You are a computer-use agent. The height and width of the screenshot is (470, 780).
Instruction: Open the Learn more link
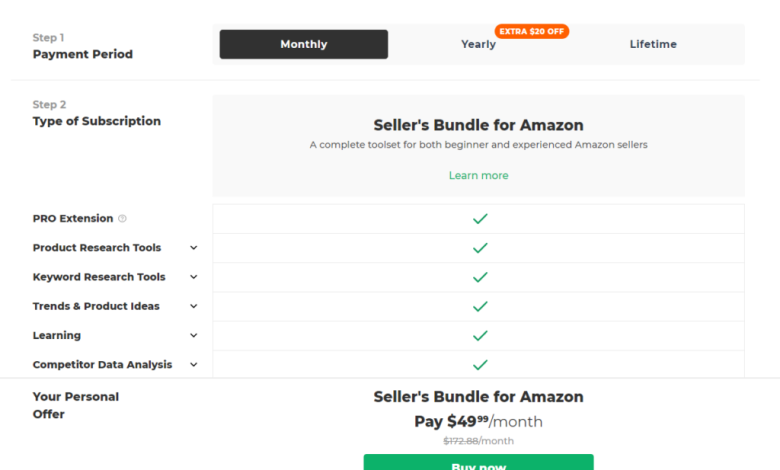[x=478, y=176]
